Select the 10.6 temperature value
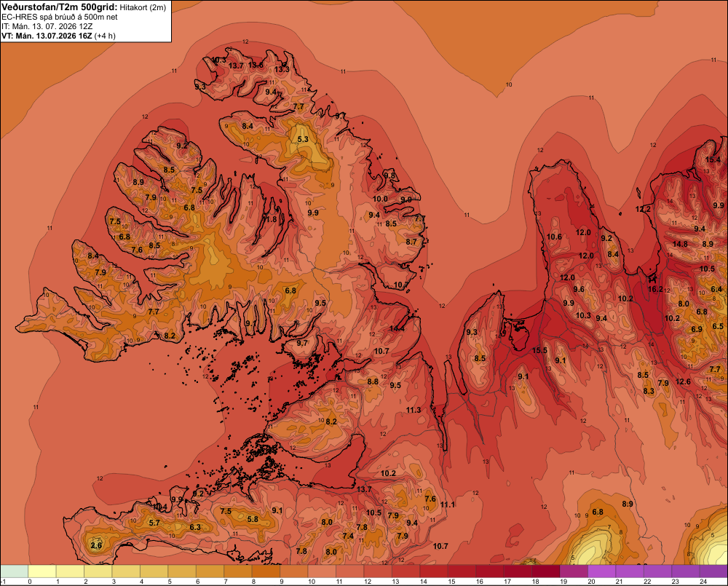 (554, 237)
